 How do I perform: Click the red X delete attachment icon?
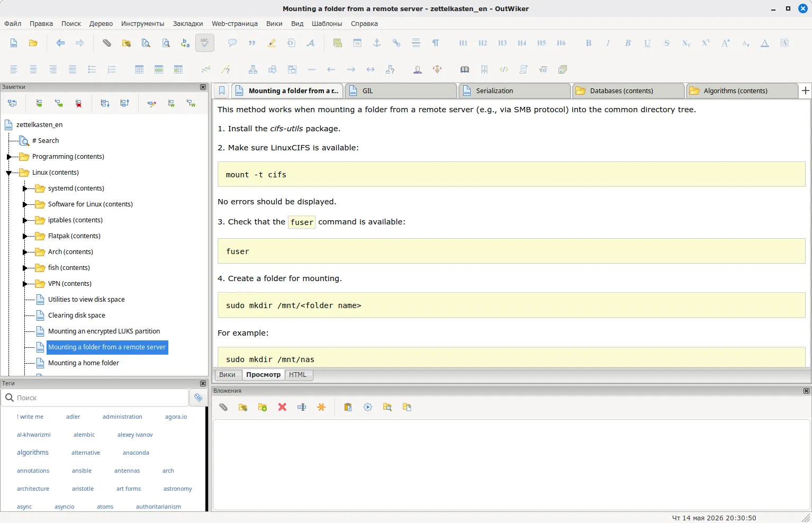point(282,407)
